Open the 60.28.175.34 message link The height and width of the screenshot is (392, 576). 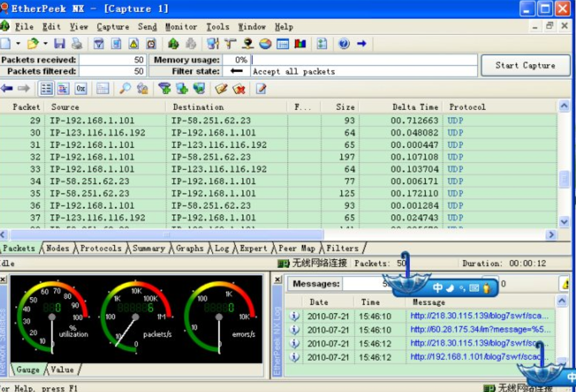481,329
